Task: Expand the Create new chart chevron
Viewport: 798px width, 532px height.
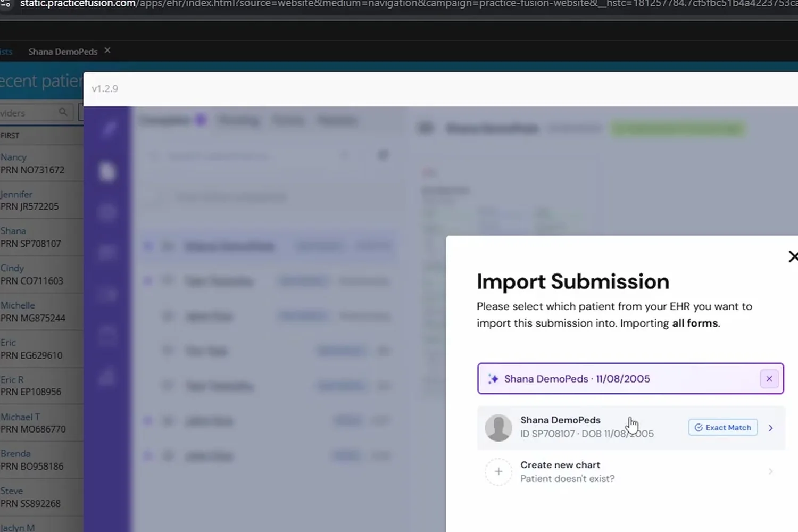Action: tap(770, 471)
